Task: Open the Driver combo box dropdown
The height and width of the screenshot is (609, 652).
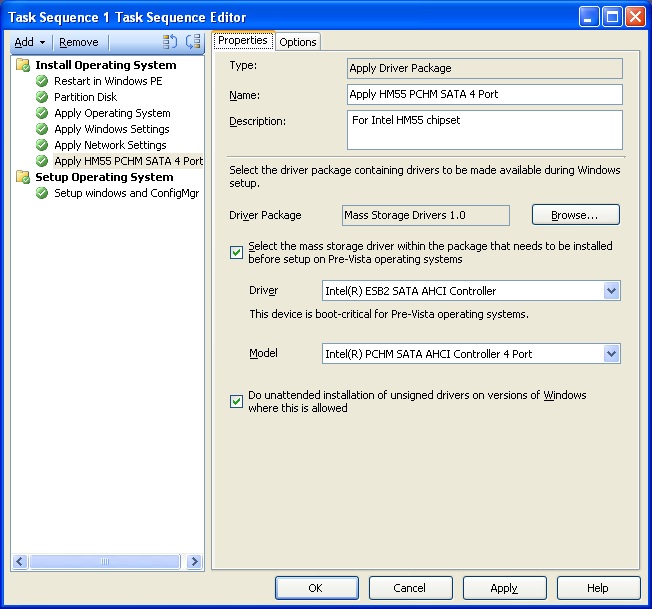Action: [611, 291]
